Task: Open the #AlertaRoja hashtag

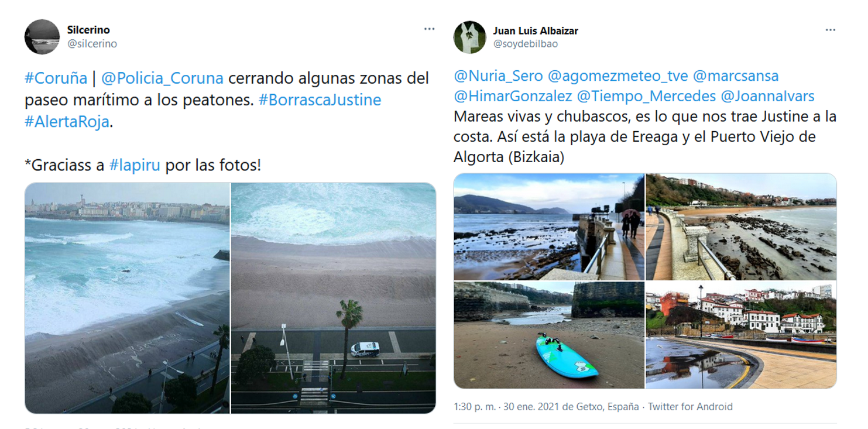Action: [x=67, y=122]
